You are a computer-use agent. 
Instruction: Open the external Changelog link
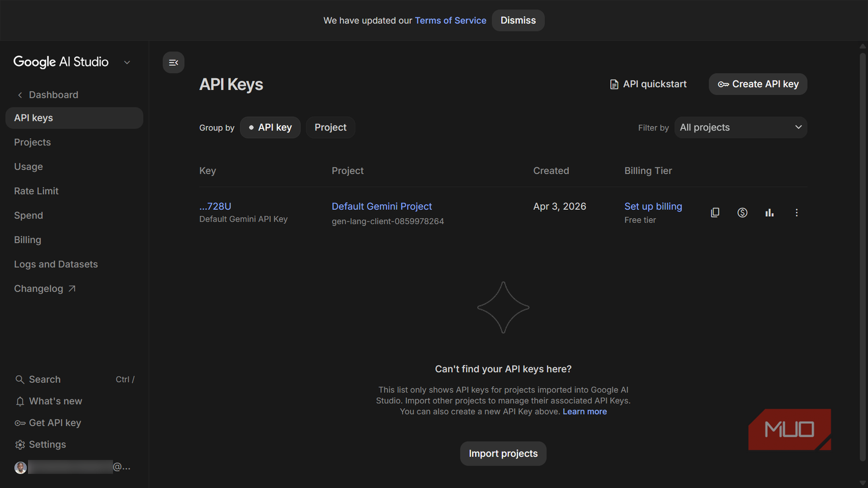45,289
